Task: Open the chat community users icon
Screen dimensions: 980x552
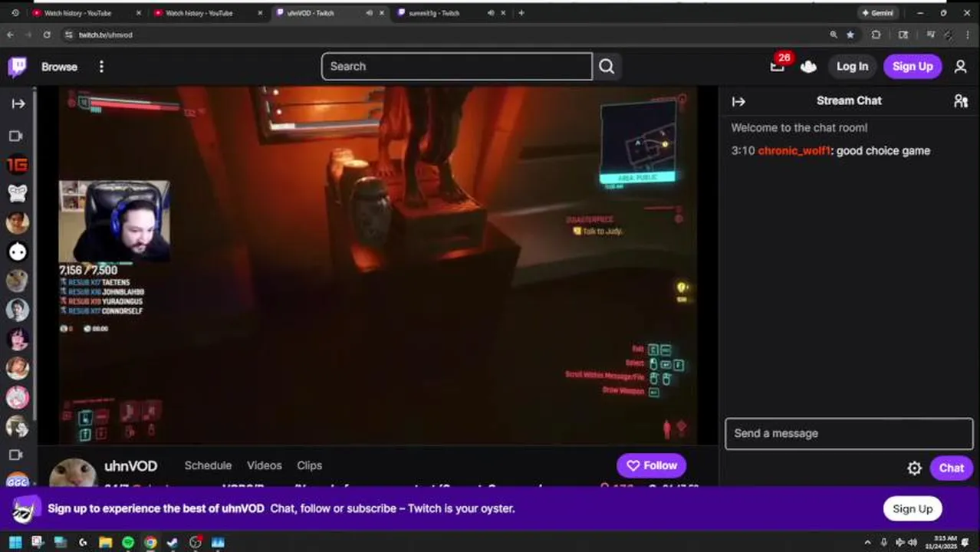Action: click(x=960, y=101)
